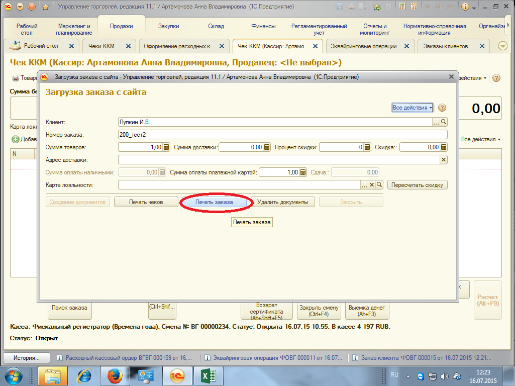Viewport: 515px width, 386px height.
Task: Click the favorites star in title bar
Action: click(x=46, y=7)
